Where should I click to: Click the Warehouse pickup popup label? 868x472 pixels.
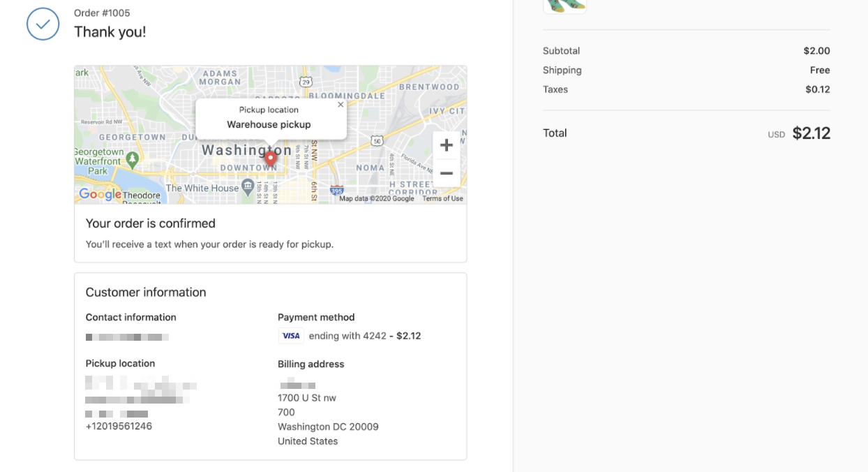pos(269,124)
